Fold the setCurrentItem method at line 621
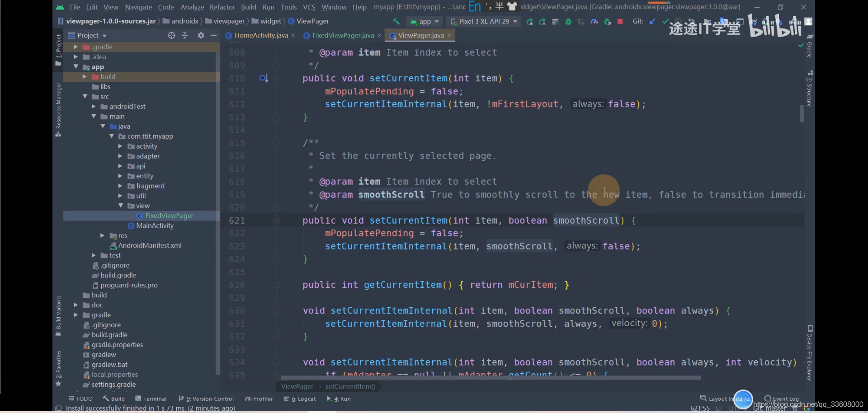The height and width of the screenshot is (413, 868). click(x=277, y=221)
